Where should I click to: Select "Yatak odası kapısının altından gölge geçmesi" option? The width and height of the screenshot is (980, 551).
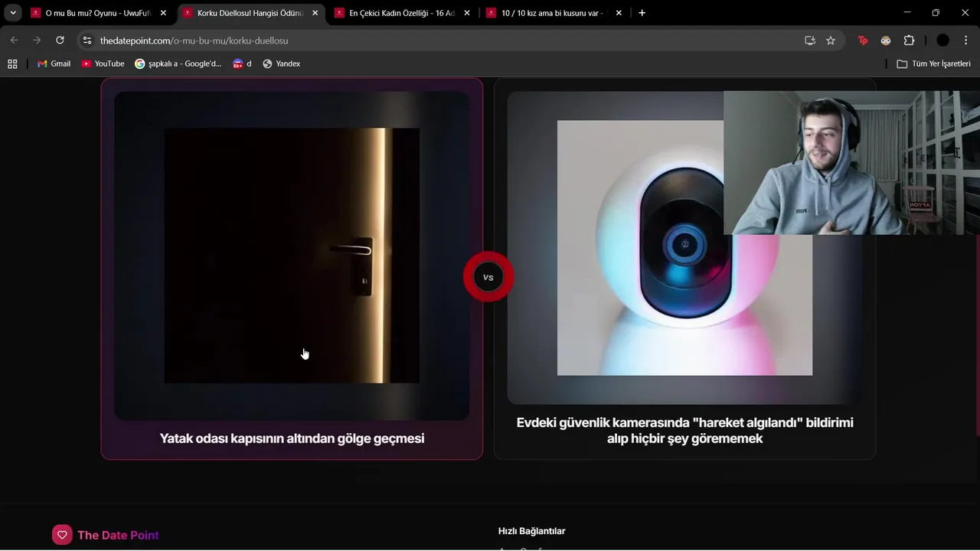click(x=292, y=439)
